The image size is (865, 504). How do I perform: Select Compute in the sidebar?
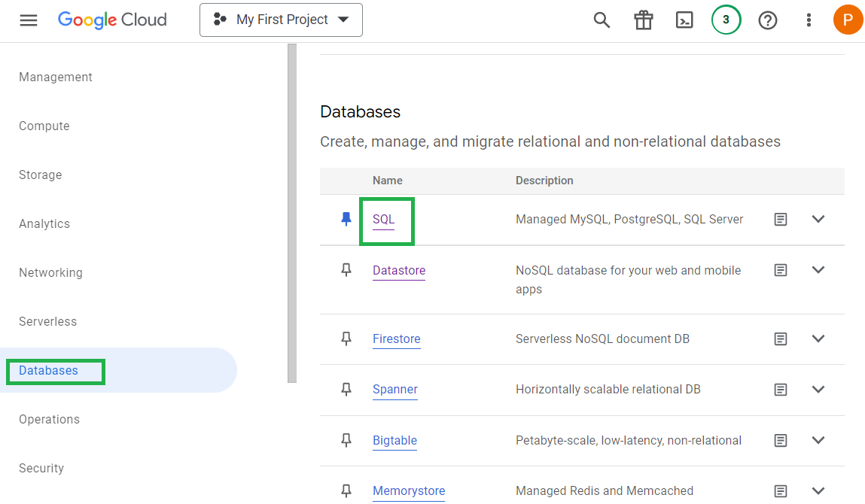44,126
